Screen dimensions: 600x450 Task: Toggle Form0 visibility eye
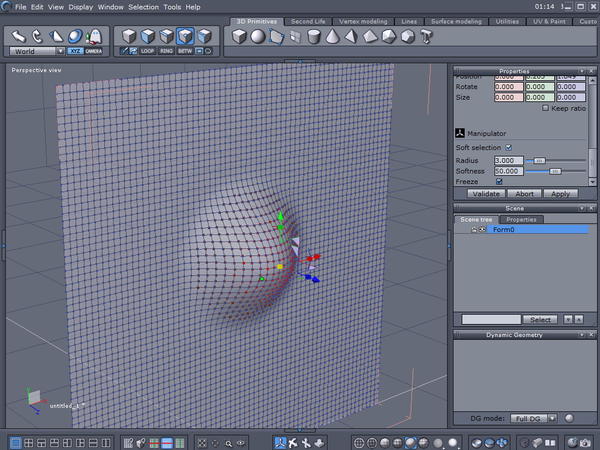pyautogui.click(x=483, y=229)
